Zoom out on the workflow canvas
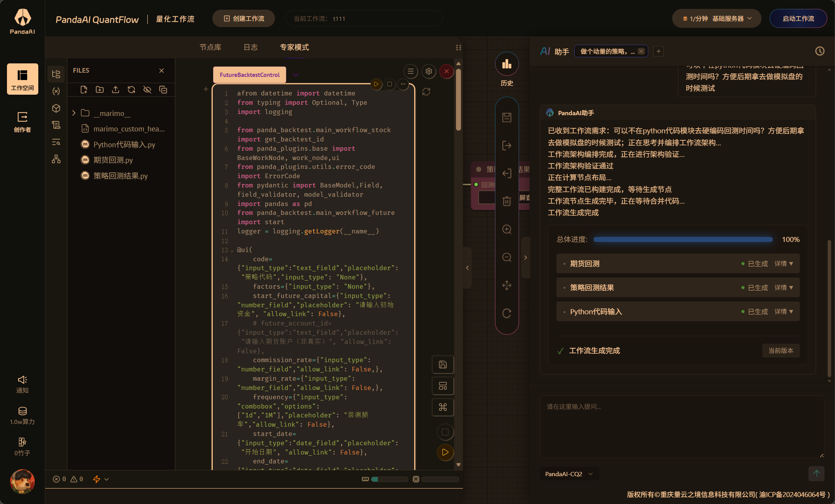Viewport: 835px width, 504px height. [x=507, y=257]
